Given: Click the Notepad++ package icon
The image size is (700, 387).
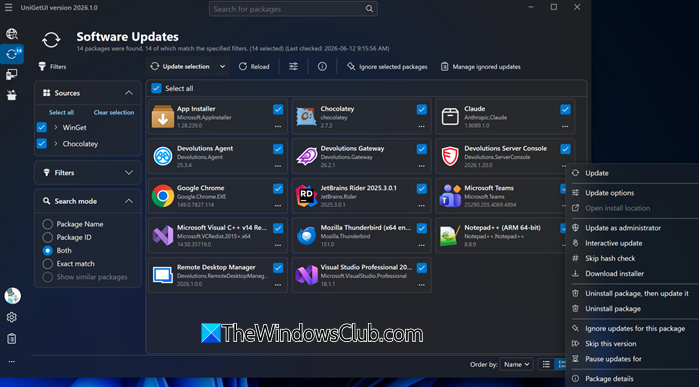Looking at the screenshot, I should 450,236.
